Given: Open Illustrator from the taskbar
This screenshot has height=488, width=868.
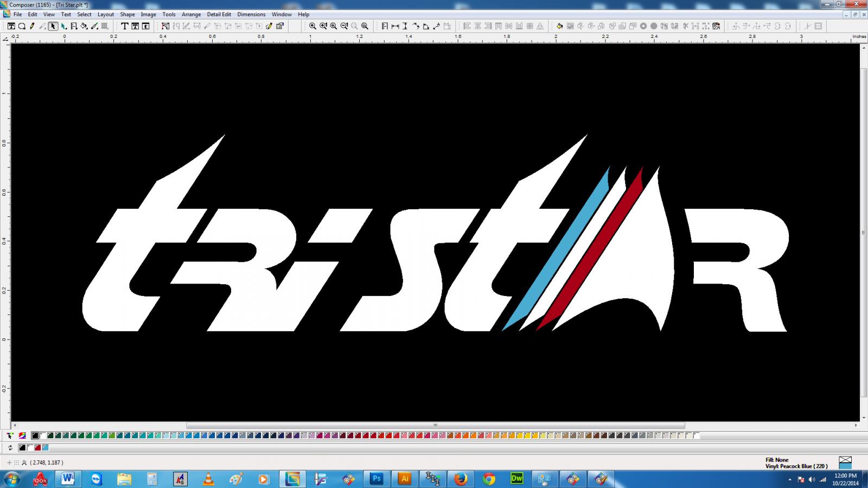Looking at the screenshot, I should tap(405, 479).
